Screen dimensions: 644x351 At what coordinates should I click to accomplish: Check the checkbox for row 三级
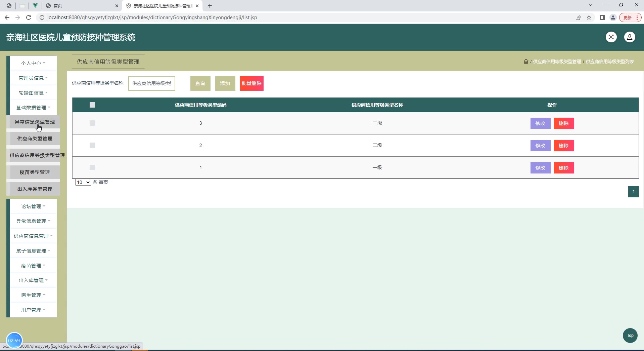click(92, 123)
